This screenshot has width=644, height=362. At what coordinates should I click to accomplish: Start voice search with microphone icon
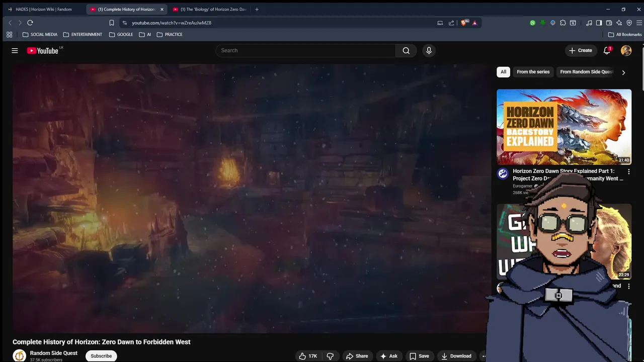tap(429, 50)
